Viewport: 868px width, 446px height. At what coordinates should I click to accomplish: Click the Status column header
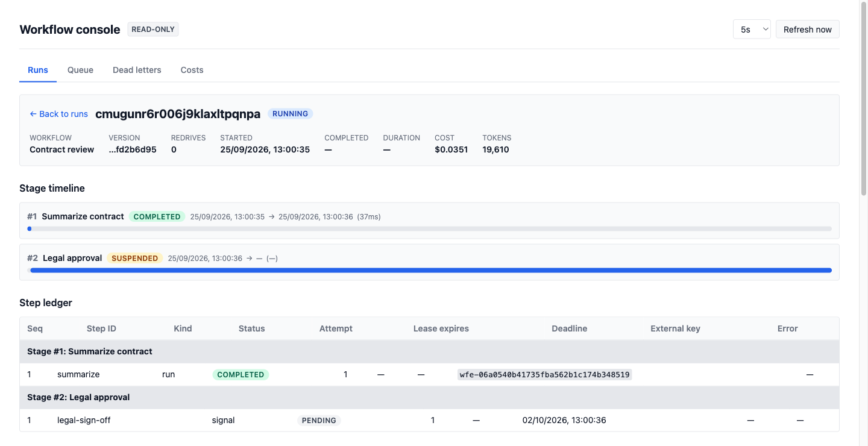point(251,328)
